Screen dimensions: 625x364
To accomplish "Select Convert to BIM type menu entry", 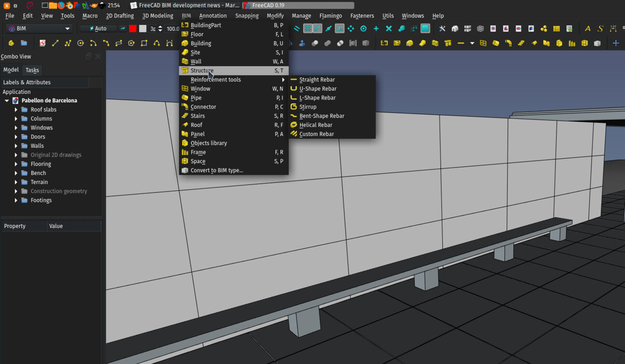I will [x=216, y=170].
